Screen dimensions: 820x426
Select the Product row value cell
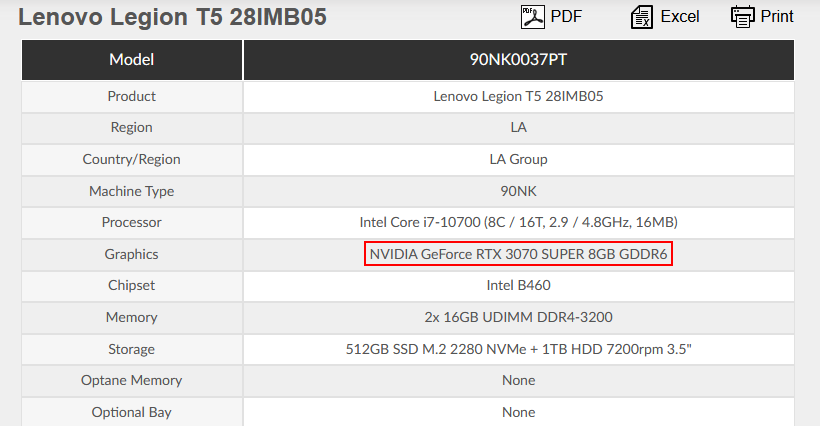[519, 97]
